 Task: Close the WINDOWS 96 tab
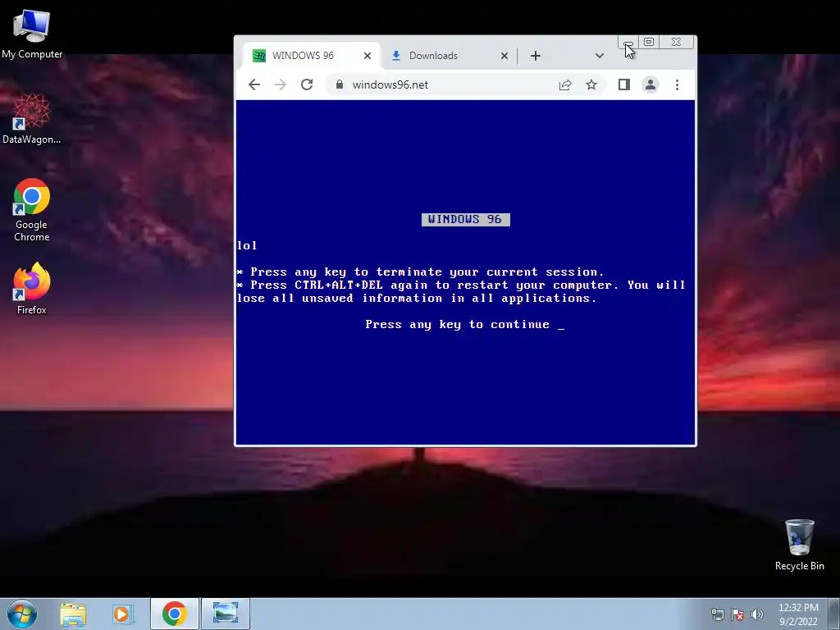click(x=367, y=56)
